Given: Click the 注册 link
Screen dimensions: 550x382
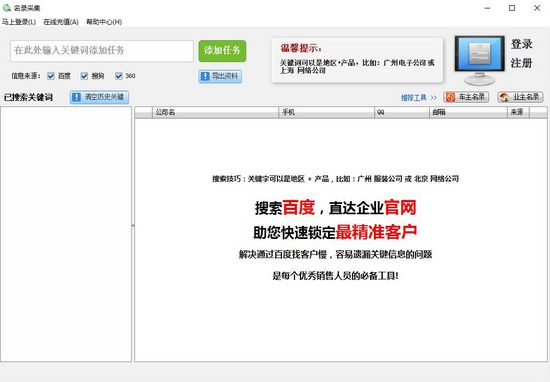Looking at the screenshot, I should click(x=521, y=63).
